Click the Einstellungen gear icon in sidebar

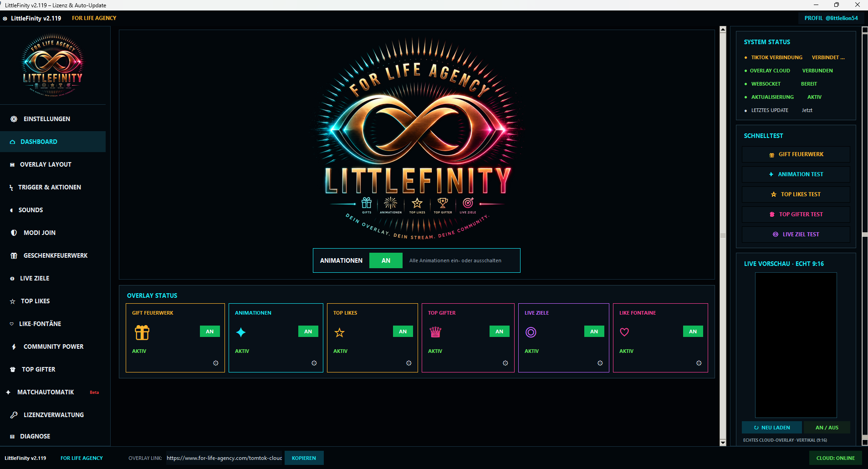point(14,119)
